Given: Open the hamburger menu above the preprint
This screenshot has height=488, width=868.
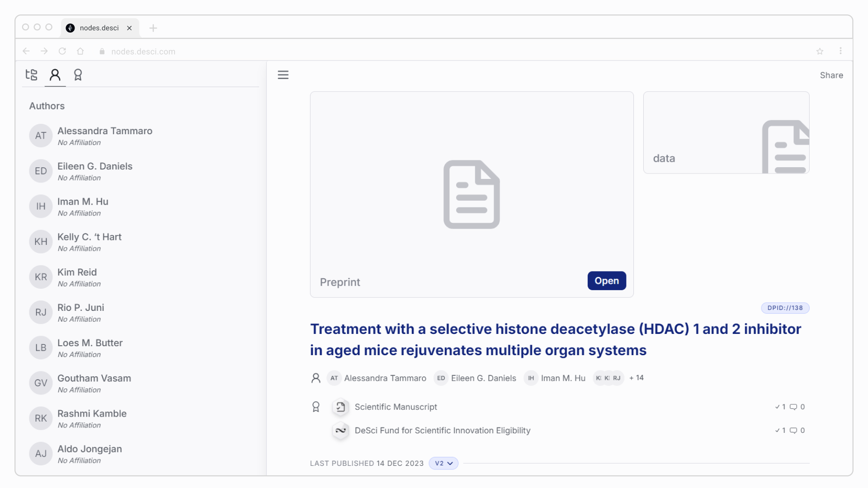Looking at the screenshot, I should click(283, 75).
